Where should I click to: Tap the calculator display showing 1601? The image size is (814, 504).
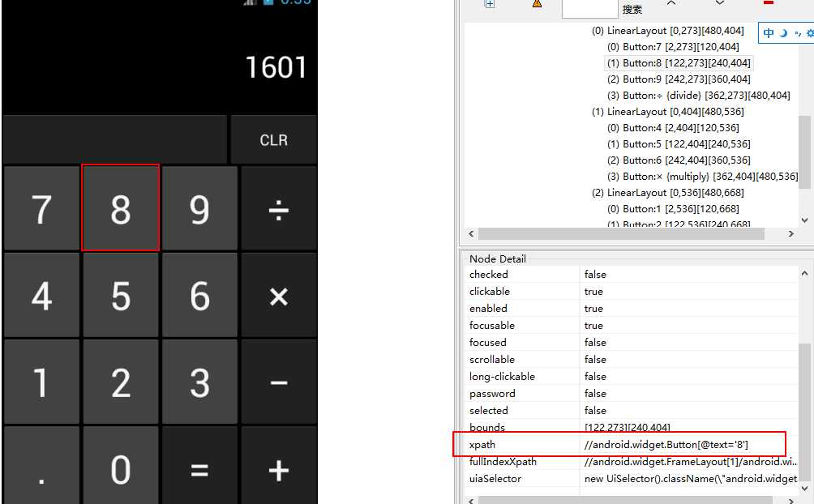coord(276,67)
